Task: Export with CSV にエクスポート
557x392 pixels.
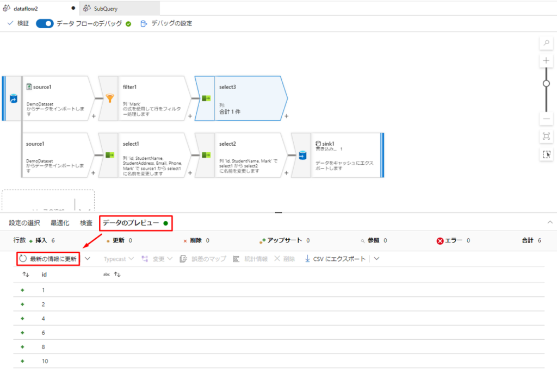Action: click(335, 259)
